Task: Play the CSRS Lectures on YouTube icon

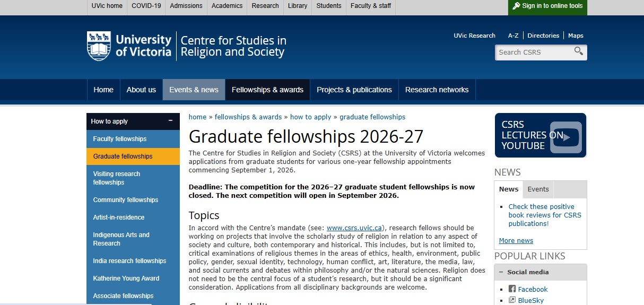Action: click(565, 137)
